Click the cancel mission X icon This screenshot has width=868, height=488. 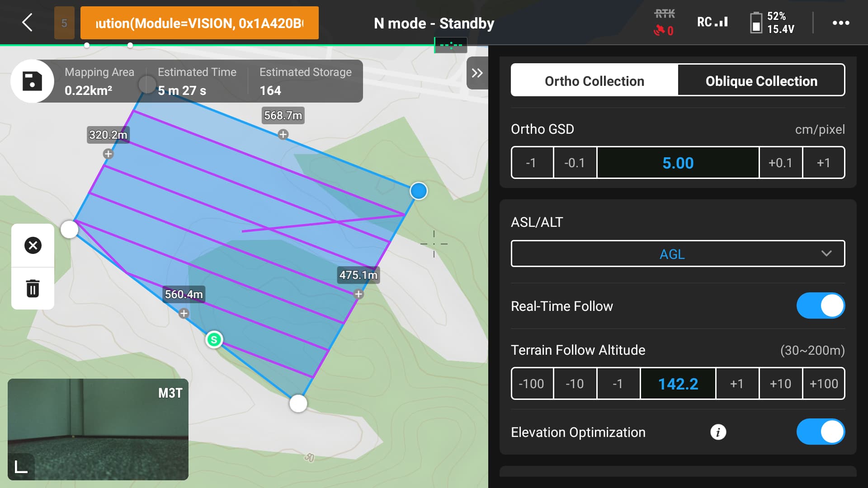point(32,245)
